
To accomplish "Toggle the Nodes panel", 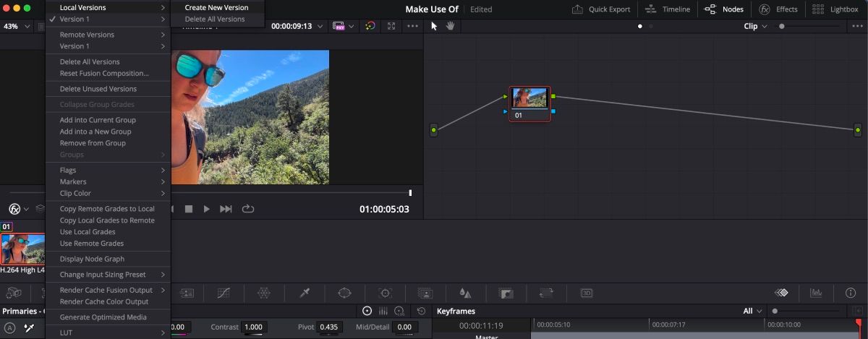I will click(723, 9).
